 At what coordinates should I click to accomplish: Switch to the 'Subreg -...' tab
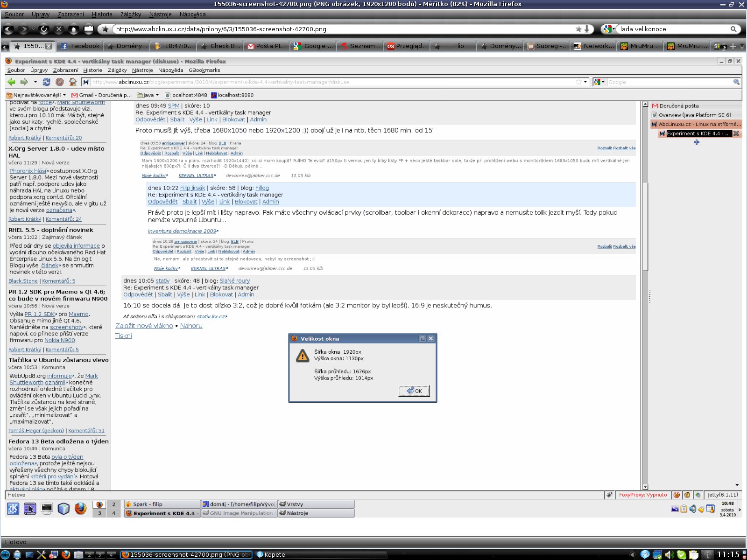(547, 46)
